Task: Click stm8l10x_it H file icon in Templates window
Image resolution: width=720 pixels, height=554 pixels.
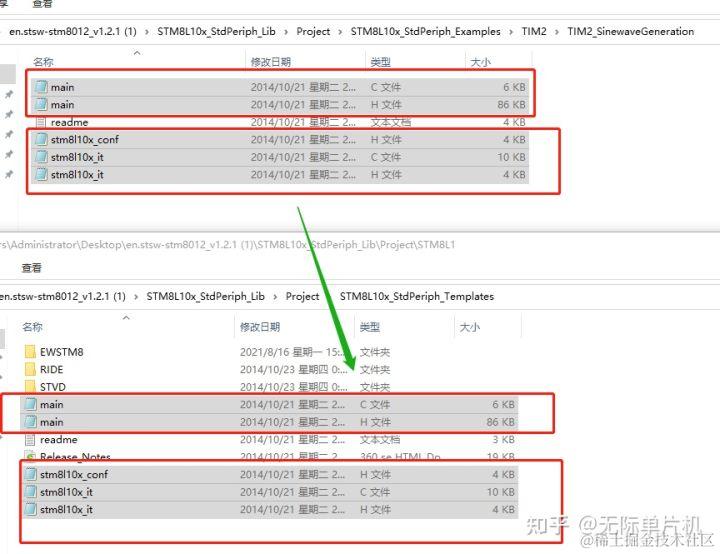Action: 30,509
